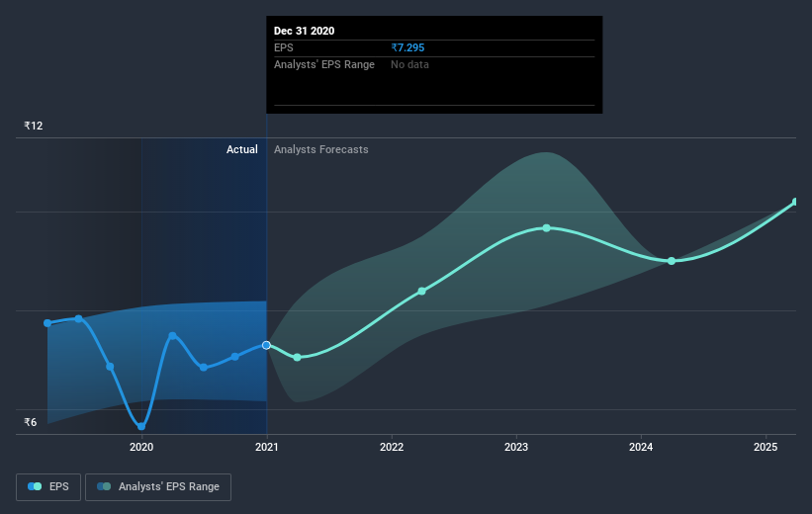This screenshot has height=514, width=812.
Task: Click the Actual section label
Action: coord(242,149)
